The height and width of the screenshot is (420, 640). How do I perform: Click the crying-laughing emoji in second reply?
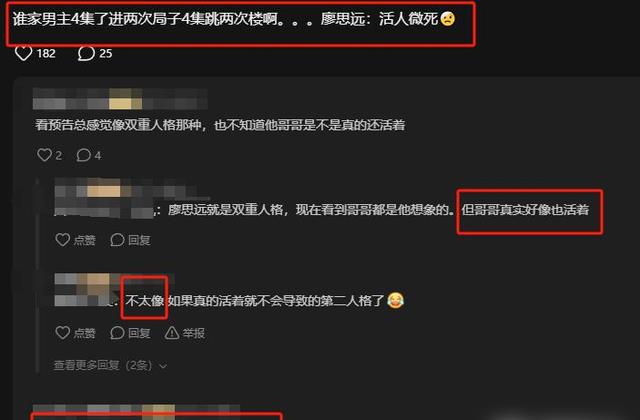395,301
